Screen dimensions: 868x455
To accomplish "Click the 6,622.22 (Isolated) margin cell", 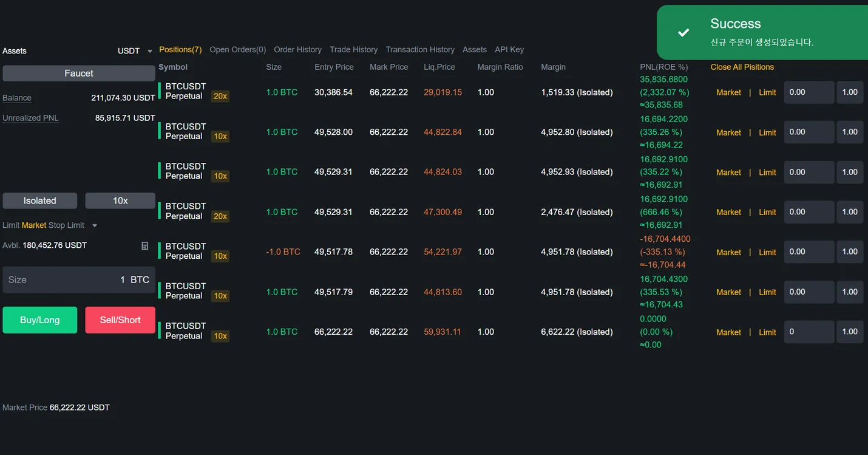I will pos(577,332).
